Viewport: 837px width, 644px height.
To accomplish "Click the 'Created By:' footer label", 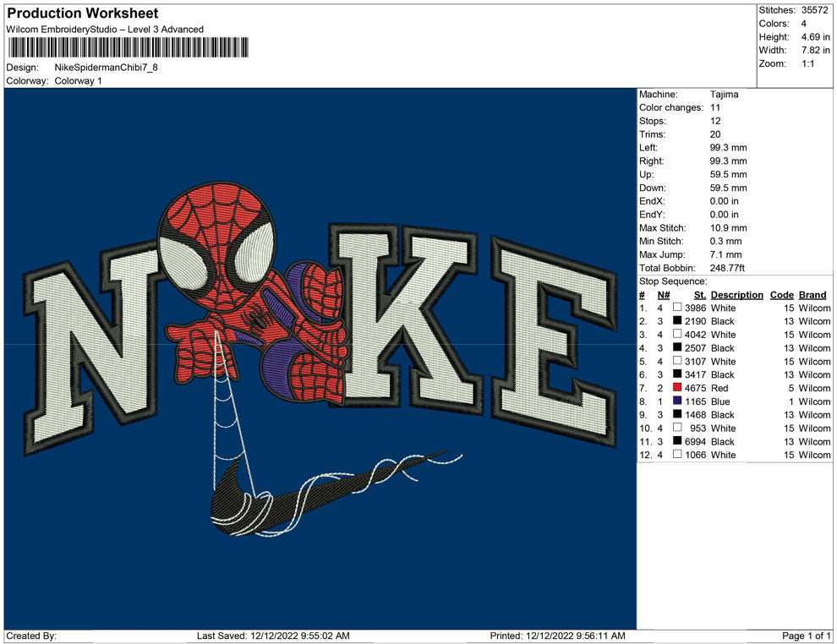I will coord(31,636).
